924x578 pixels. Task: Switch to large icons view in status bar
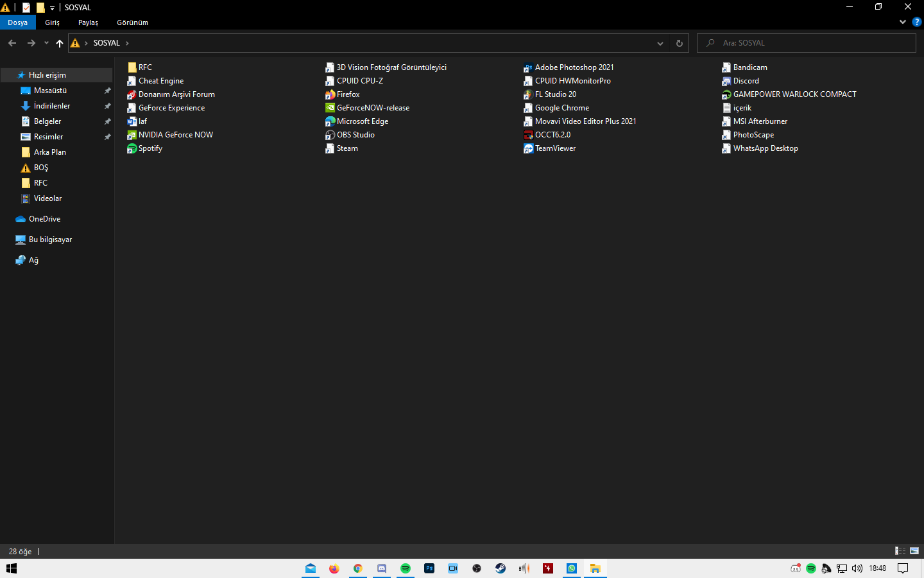point(914,551)
